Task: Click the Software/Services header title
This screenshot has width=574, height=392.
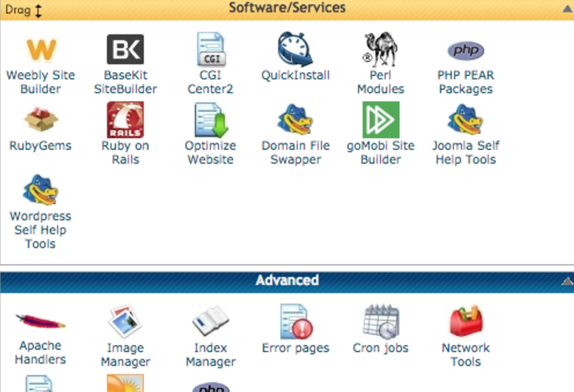Action: pos(287,8)
